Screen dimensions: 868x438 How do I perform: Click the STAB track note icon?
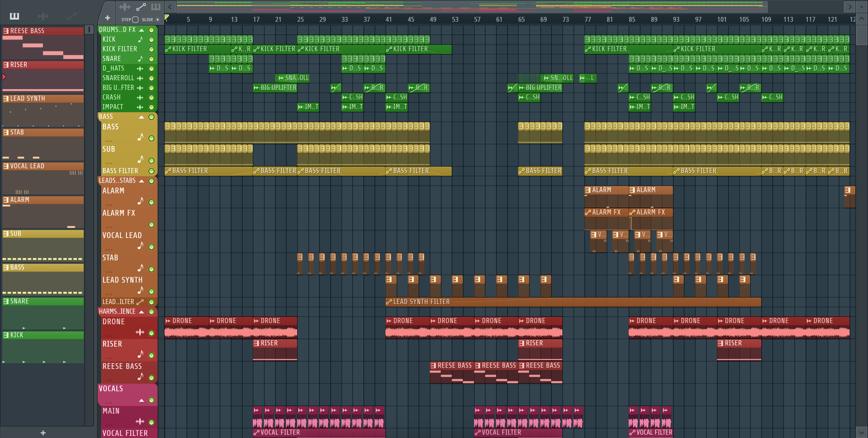click(140, 268)
